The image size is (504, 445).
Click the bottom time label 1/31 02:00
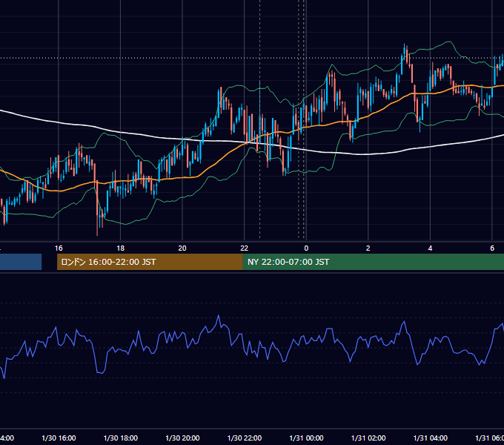(x=368, y=438)
